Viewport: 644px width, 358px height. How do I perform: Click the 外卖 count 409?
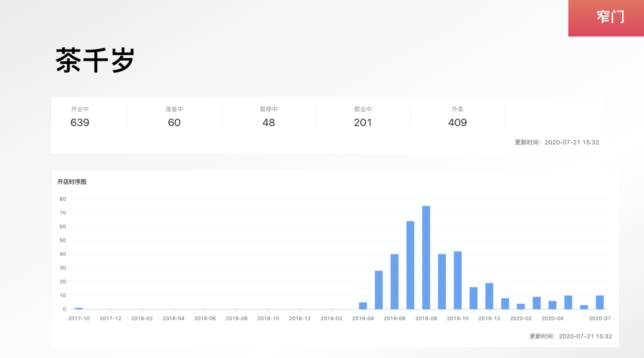457,123
